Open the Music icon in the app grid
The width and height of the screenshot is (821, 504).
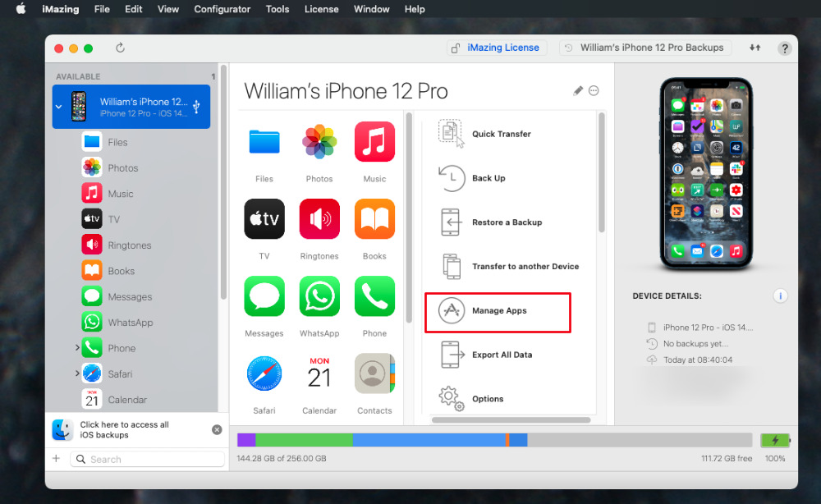[x=374, y=142]
